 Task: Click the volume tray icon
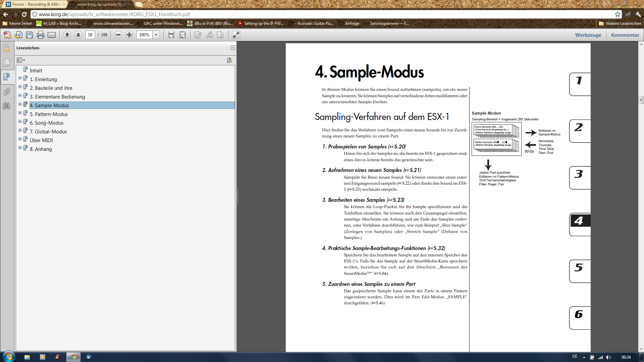(608, 357)
